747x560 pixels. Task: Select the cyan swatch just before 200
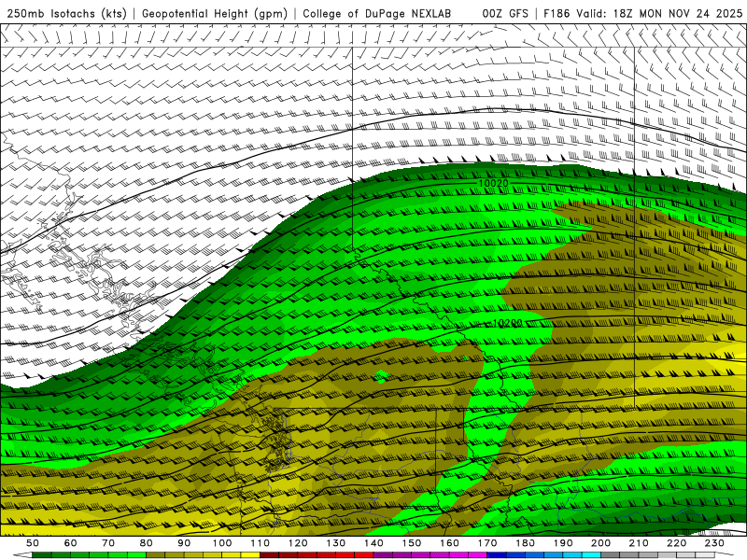(591, 555)
